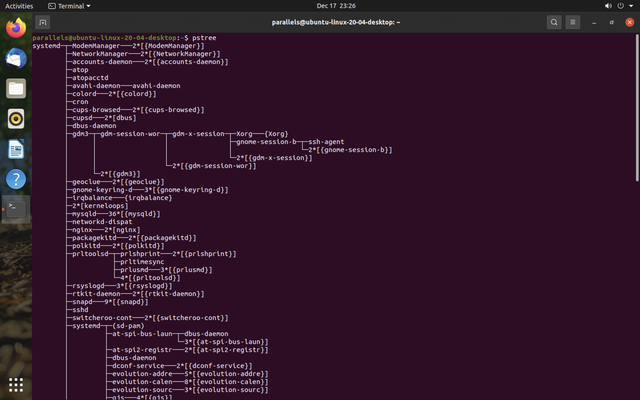This screenshot has width=640, height=400.
Task: Click the 'packagekitd' process entry
Action: click(94, 238)
